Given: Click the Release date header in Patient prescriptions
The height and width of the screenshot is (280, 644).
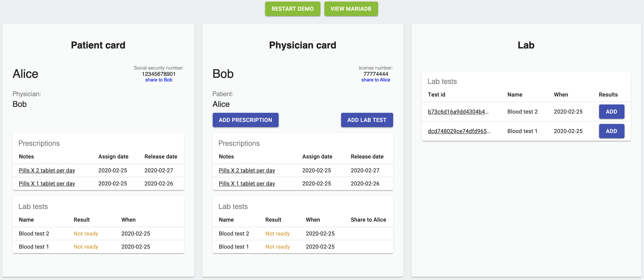Looking at the screenshot, I should 160,157.
